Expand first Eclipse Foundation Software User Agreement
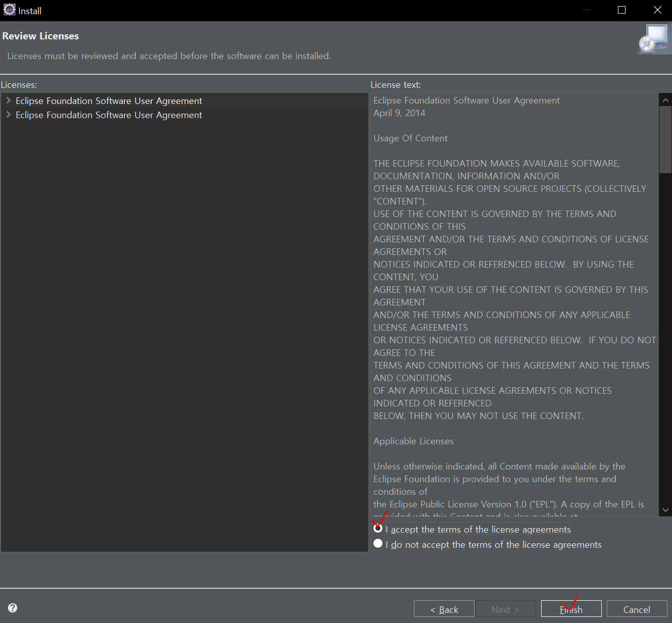Image resolution: width=672 pixels, height=623 pixels. [x=8, y=100]
